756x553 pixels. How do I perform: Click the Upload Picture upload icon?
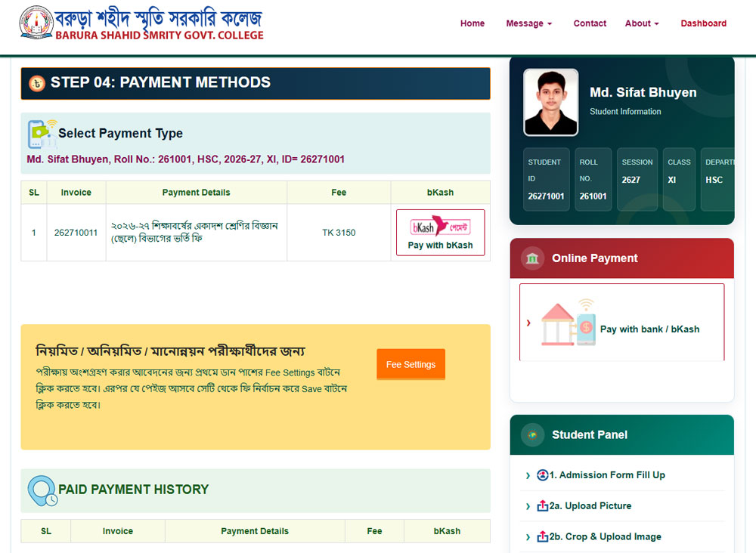[542, 506]
